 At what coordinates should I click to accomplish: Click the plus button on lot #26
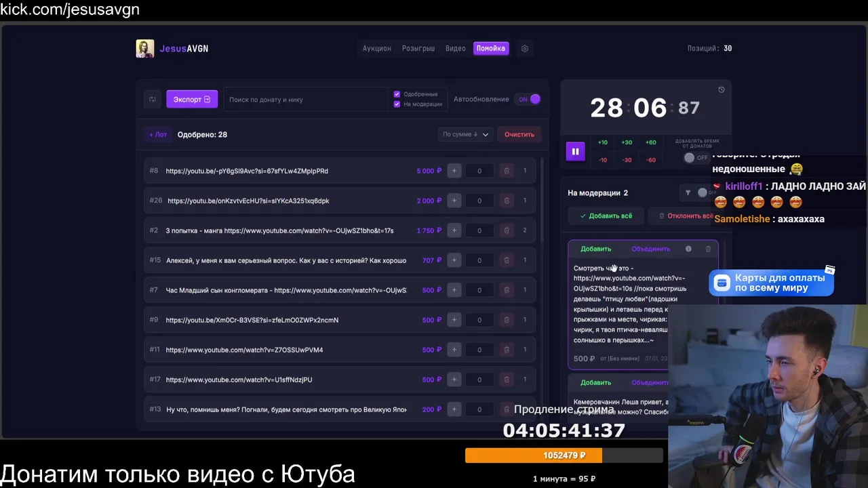[x=454, y=201]
